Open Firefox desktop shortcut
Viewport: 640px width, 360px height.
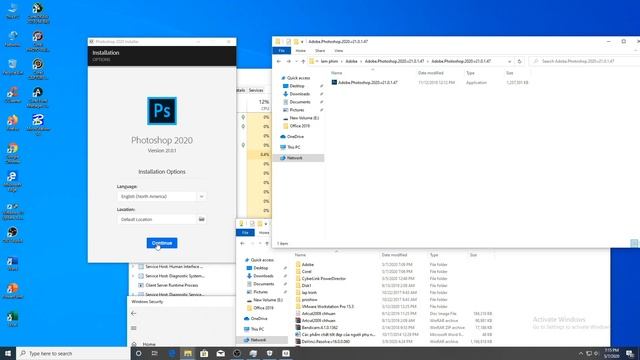(12, 122)
